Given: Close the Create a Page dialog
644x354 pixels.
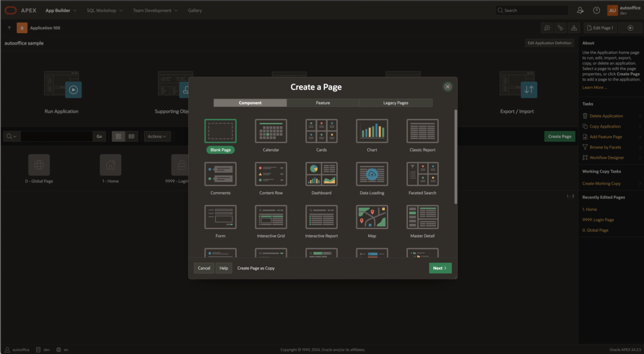Looking at the screenshot, I should 448,87.
